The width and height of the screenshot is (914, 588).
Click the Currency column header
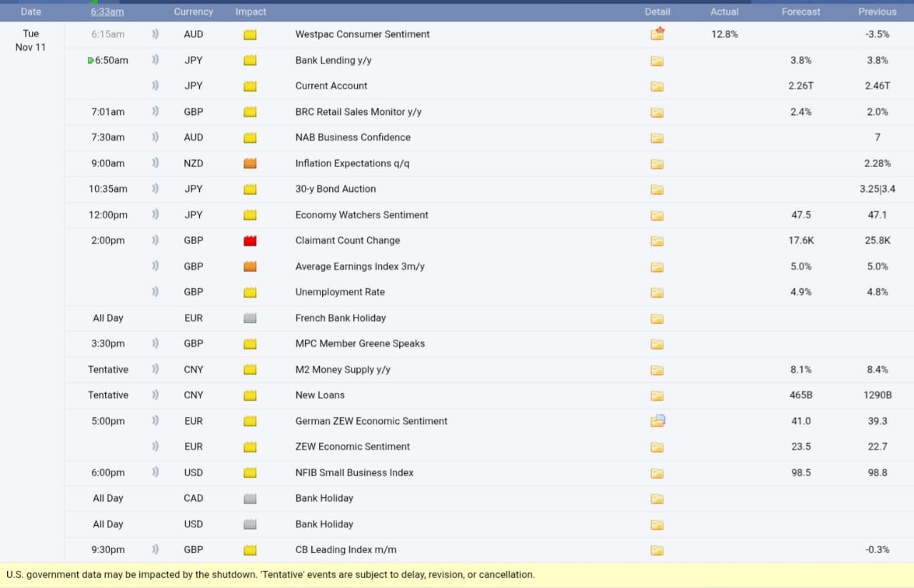(194, 11)
